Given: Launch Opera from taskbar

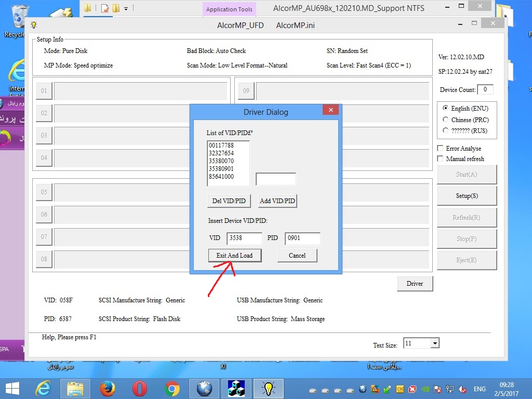Looking at the screenshot, I should pyautogui.click(x=139, y=389).
